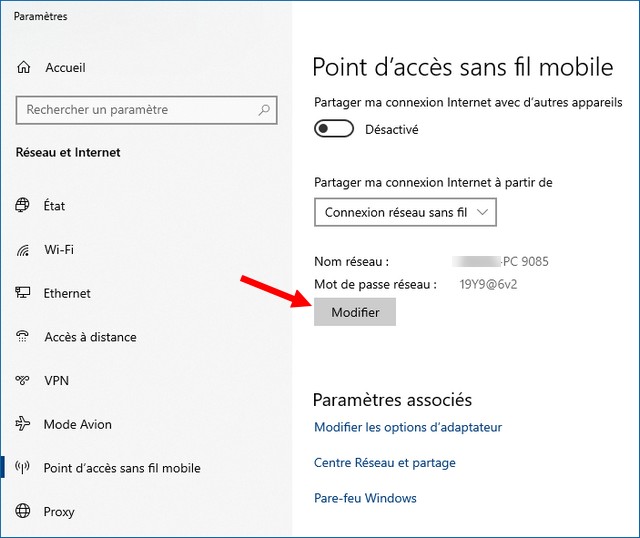Click the Accueil home icon

[x=24, y=67]
